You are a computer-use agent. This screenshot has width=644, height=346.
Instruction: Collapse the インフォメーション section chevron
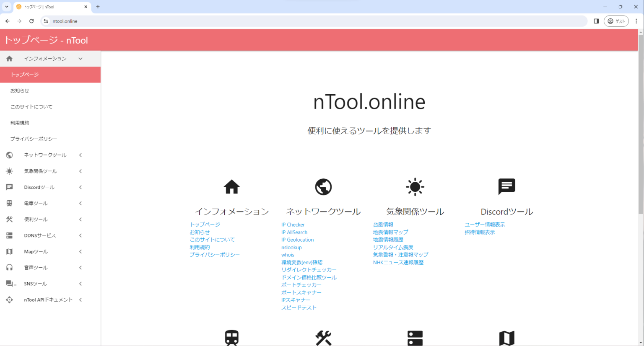[80, 59]
